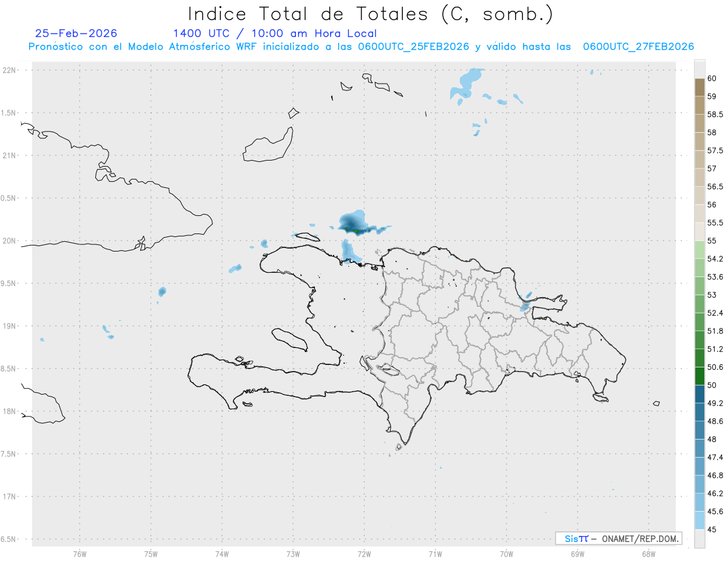
Task: Click the "47.4" colorbar label
Action: (x=715, y=457)
